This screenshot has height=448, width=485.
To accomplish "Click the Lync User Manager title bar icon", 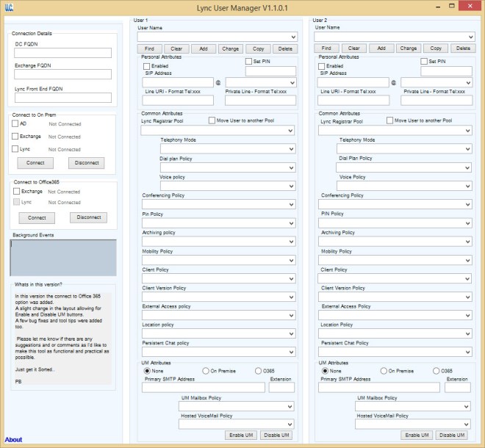I will pos(7,7).
